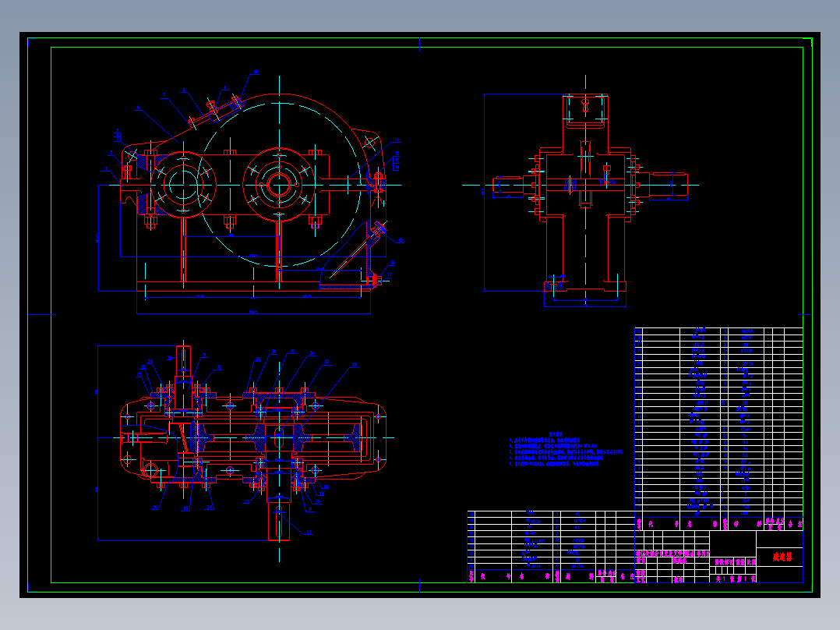Click the tall parts list table on right
Image resolution: width=840 pixels, height=630 pixels.
[719, 429]
